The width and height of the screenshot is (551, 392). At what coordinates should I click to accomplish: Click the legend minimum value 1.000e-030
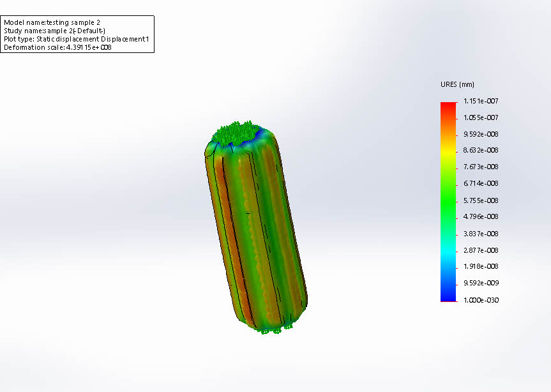pos(481,300)
